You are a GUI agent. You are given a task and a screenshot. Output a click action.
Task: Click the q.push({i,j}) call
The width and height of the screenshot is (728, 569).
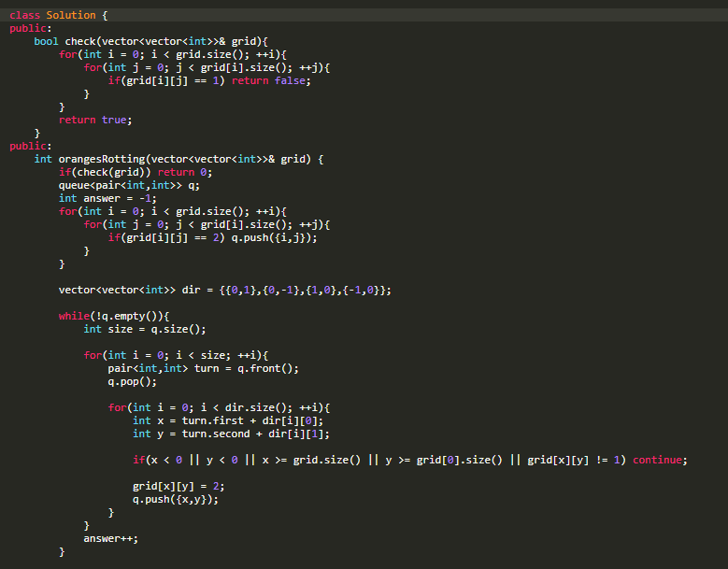274,237
